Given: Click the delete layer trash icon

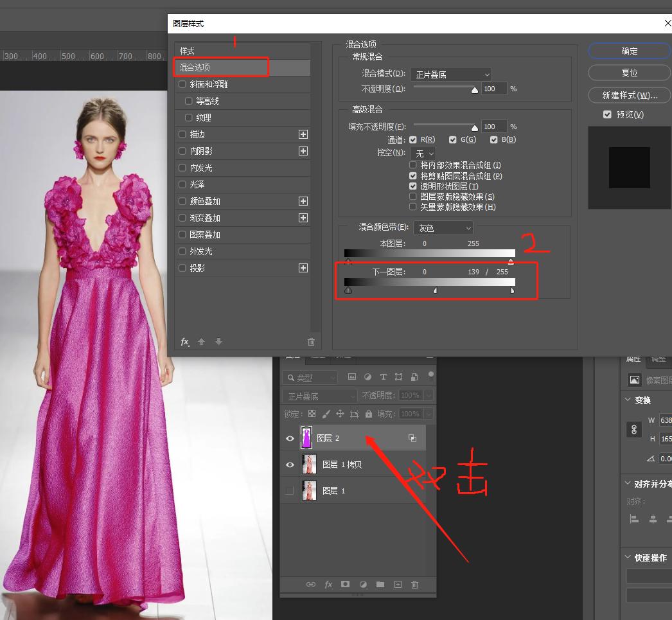Looking at the screenshot, I should (414, 584).
